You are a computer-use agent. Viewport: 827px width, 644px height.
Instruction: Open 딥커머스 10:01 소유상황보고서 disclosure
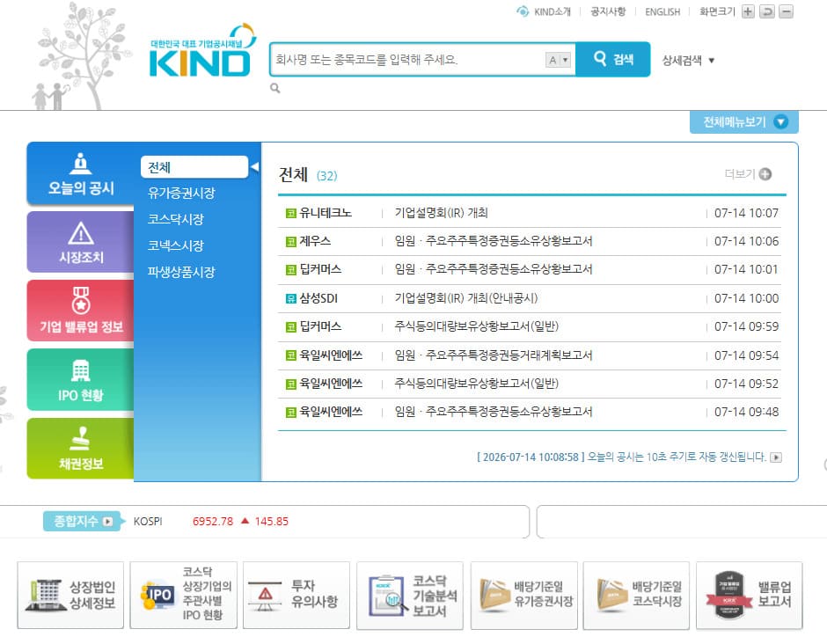click(494, 269)
